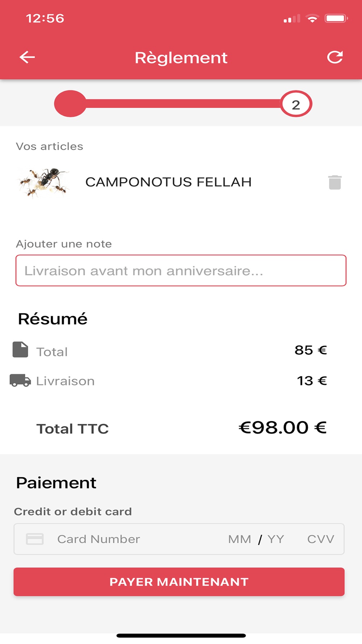Focus the Card Number field
Image resolution: width=362 pixels, height=644 pixels.
pos(98,539)
